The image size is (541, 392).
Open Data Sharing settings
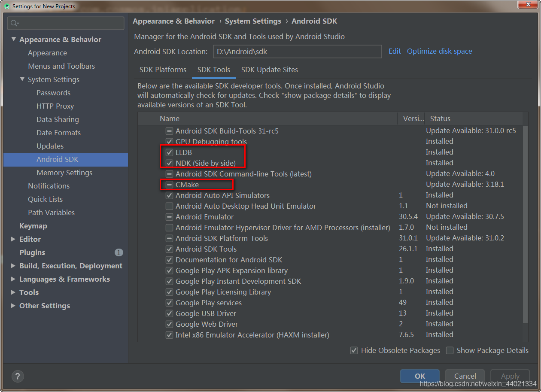[58, 119]
